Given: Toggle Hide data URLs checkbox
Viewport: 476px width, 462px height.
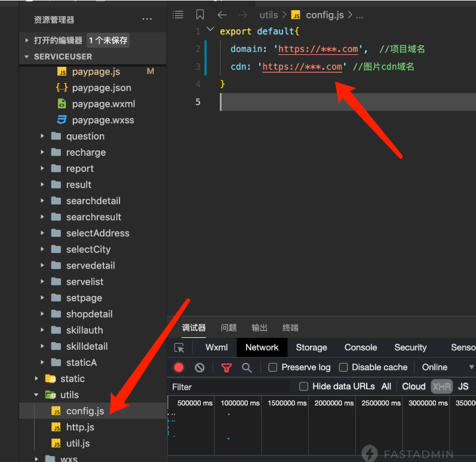Looking at the screenshot, I should click(x=303, y=386).
